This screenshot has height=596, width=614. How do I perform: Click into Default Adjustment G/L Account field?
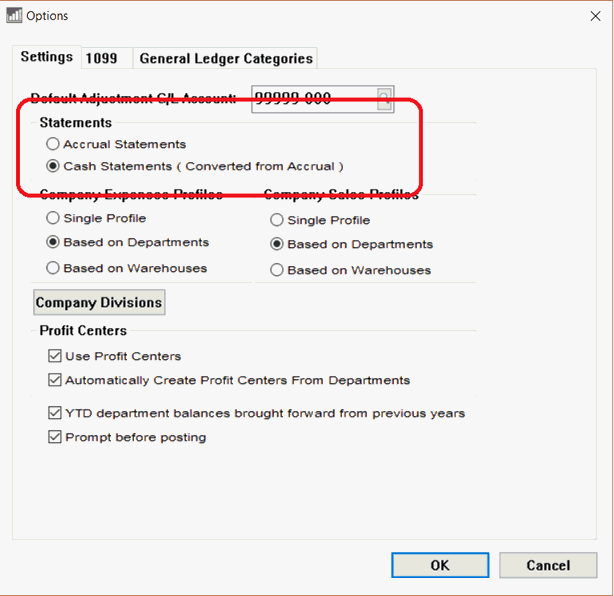315,99
